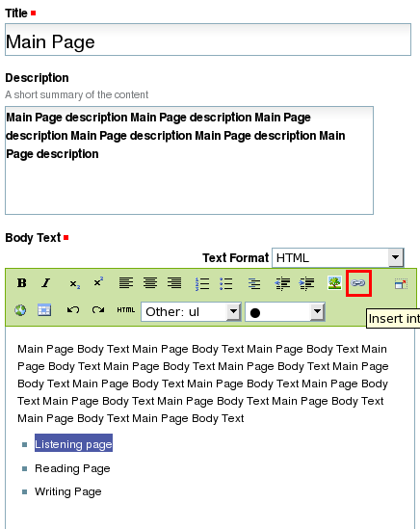
Task: Click 'A short summary of the content' hint
Action: 76,94
